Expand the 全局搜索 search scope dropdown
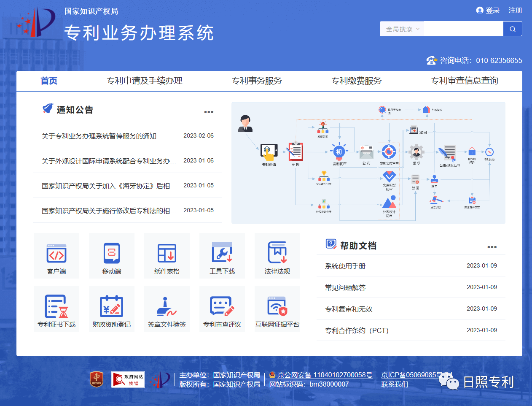The image size is (532, 406). click(402, 29)
